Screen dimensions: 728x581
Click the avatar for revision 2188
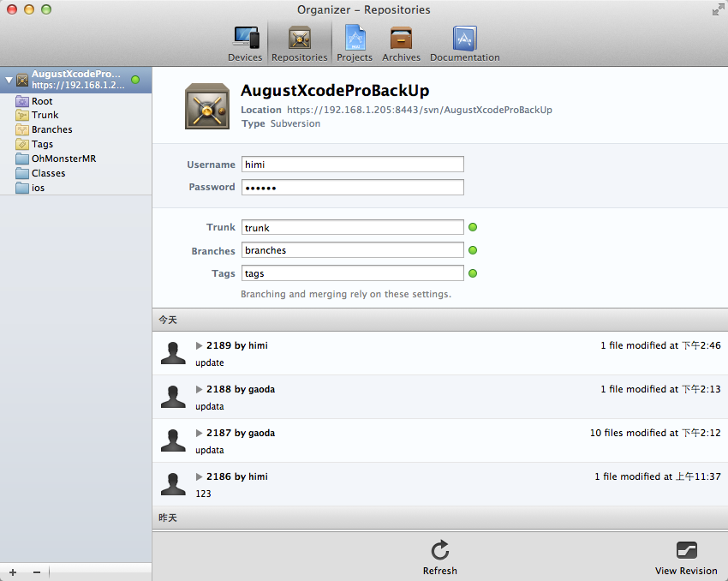pos(173,397)
